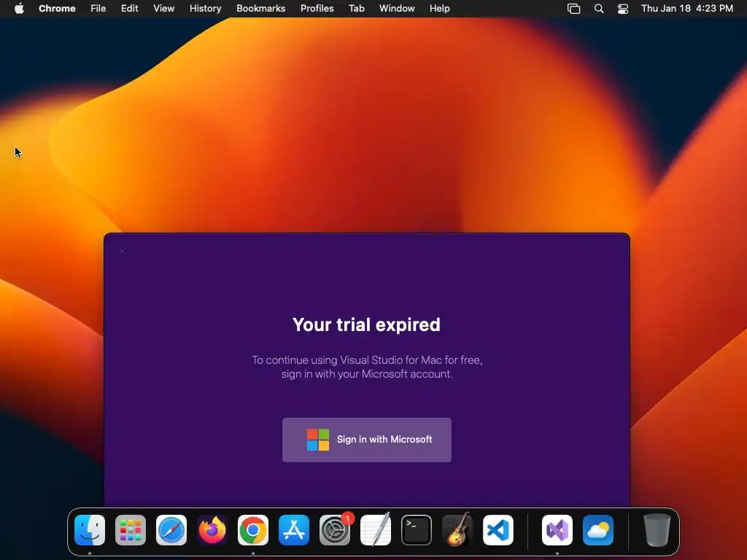The width and height of the screenshot is (747, 560).
Task: Launch GarageBand from the Dock
Action: point(457,530)
